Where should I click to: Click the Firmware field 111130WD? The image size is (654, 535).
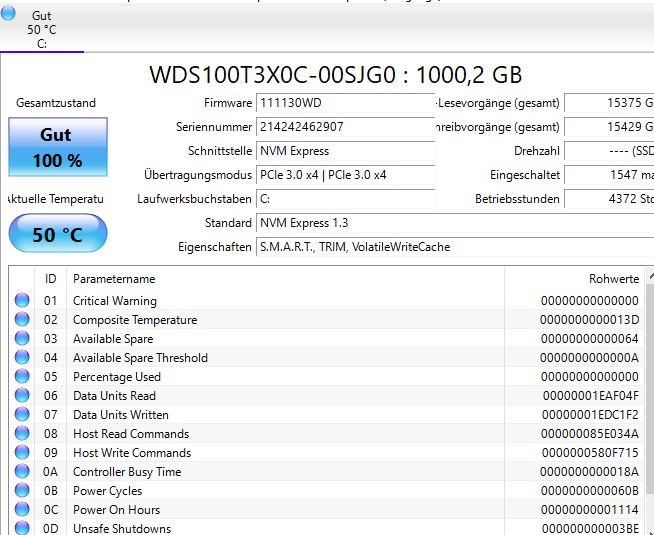[345, 103]
